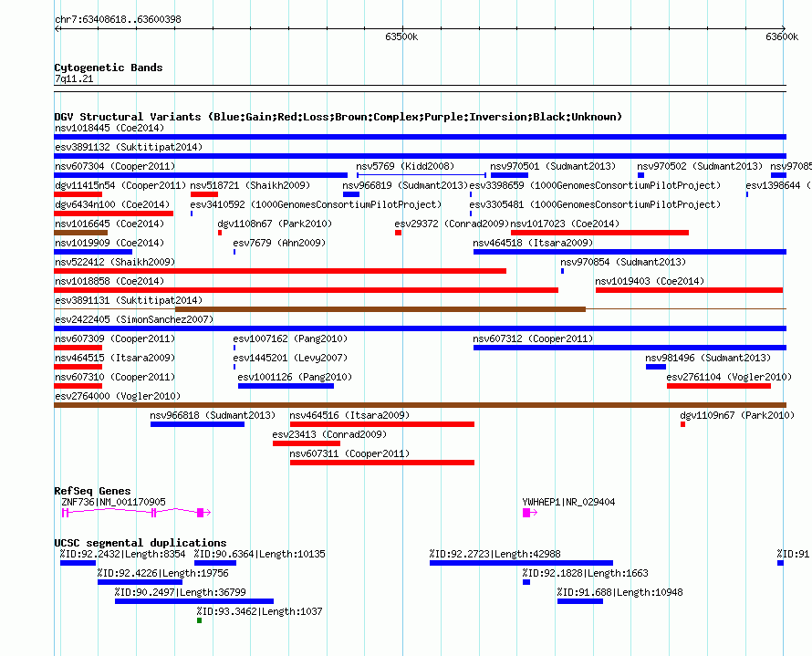The width and height of the screenshot is (812, 656).
Task: Select esv2761104 (Vogler2010) loss variant
Action: tap(719, 386)
